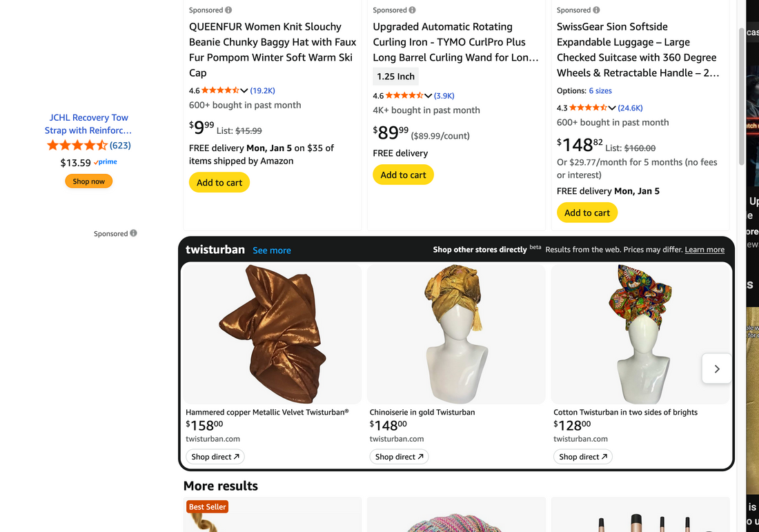Click the Prime badge under $13.59 price
The image size is (759, 532).
[106, 162]
